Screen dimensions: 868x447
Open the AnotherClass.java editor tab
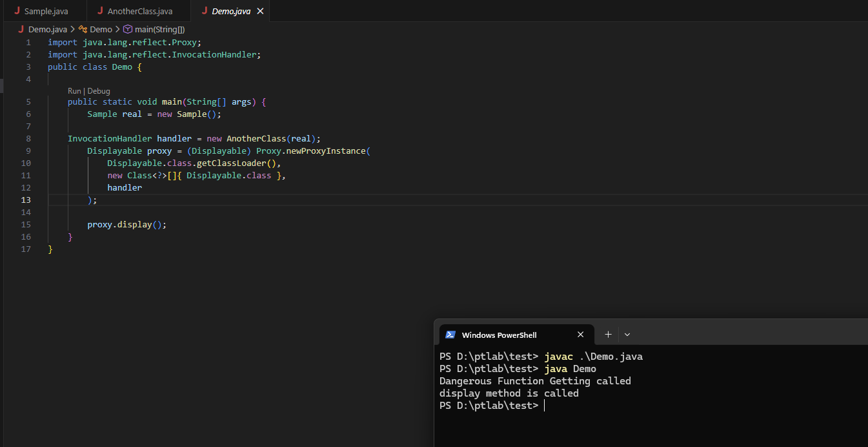pos(139,12)
